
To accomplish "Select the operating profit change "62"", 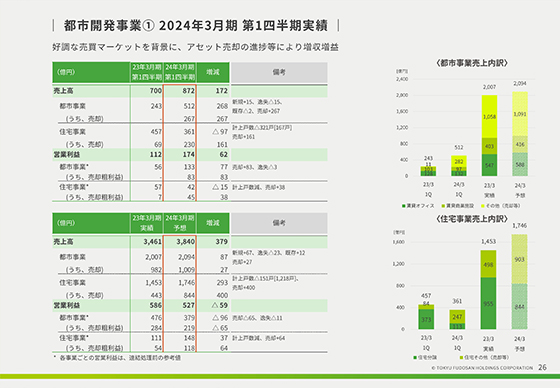I will (x=224, y=154).
